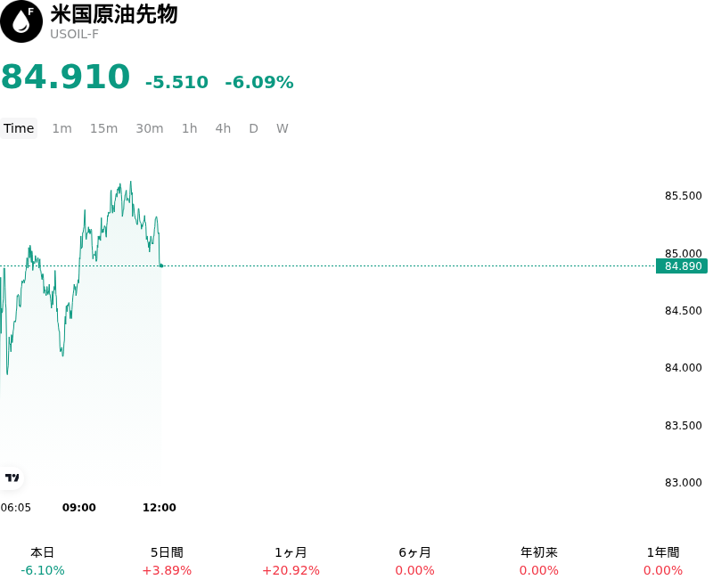This screenshot has height=588, width=713.
Task: Select the Time interval tab
Action: (19, 128)
